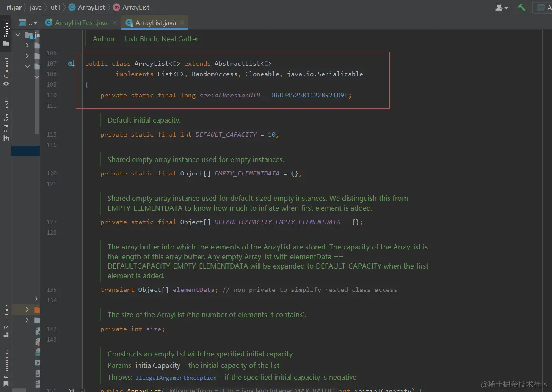The width and height of the screenshot is (552, 392).
Task: Click AbstractList in the class declaration
Action: [x=237, y=63]
